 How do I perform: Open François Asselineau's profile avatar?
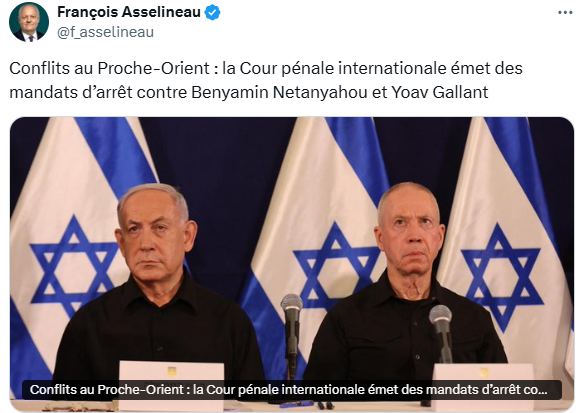coord(29,21)
